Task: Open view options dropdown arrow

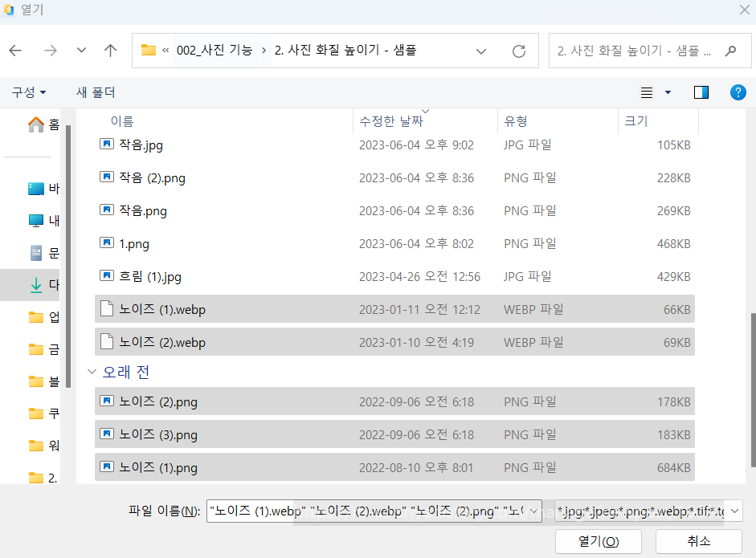Action: click(668, 92)
